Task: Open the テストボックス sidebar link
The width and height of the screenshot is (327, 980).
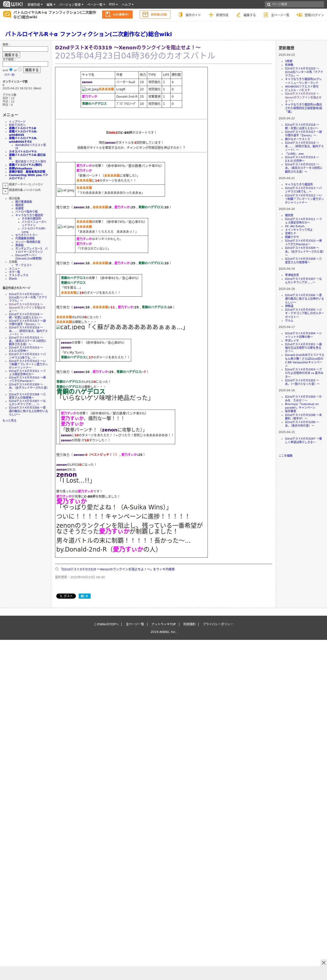Action: [19, 275]
